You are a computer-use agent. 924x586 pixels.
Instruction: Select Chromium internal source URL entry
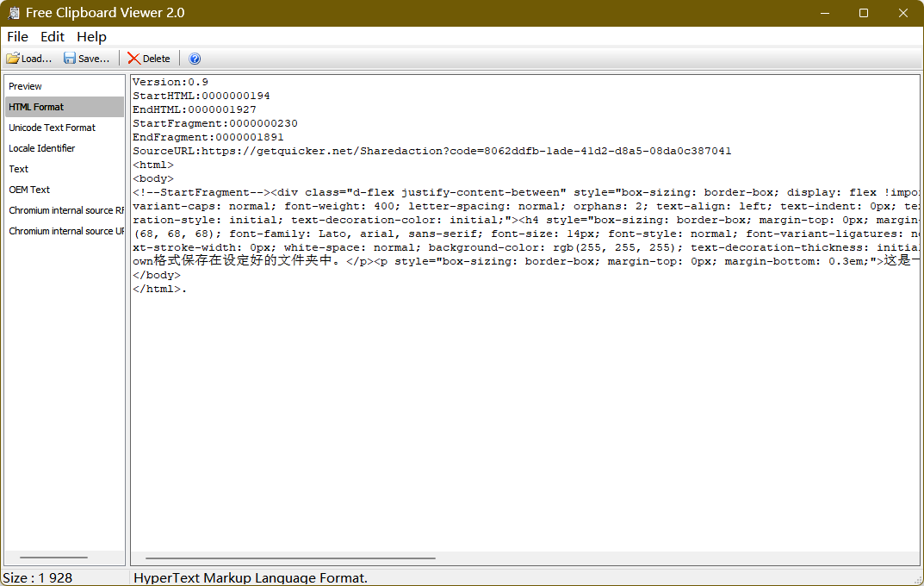coord(65,231)
